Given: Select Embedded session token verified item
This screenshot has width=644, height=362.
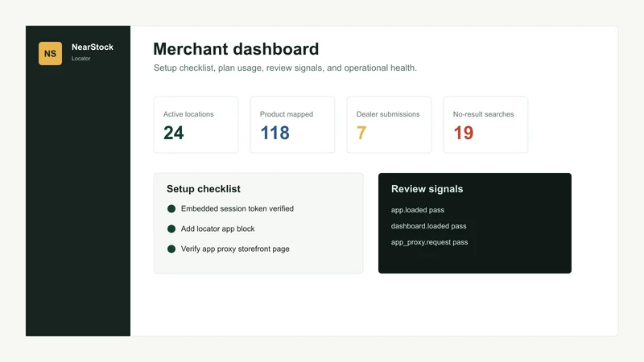Looking at the screenshot, I should pyautogui.click(x=237, y=208).
